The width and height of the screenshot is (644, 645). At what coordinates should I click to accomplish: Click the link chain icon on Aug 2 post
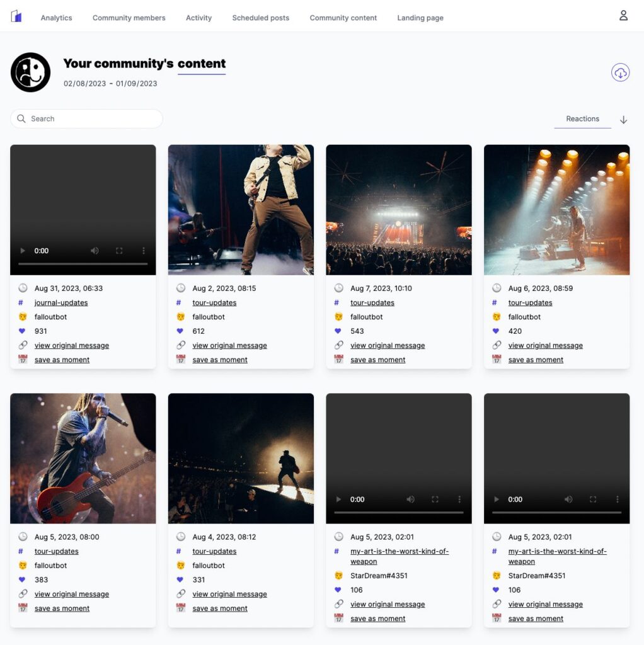180,345
